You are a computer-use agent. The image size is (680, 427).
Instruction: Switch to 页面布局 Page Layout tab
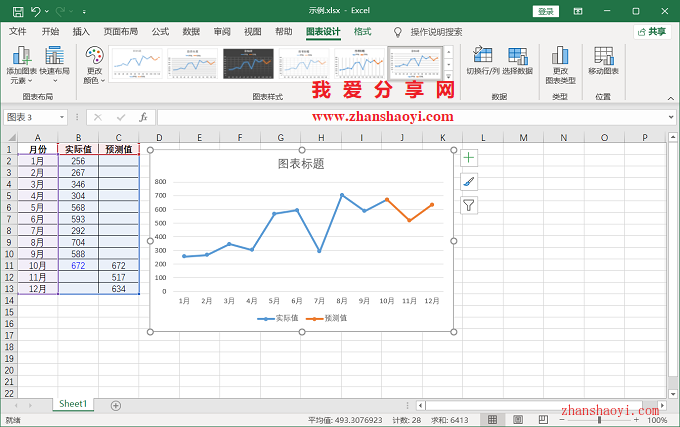[121, 32]
